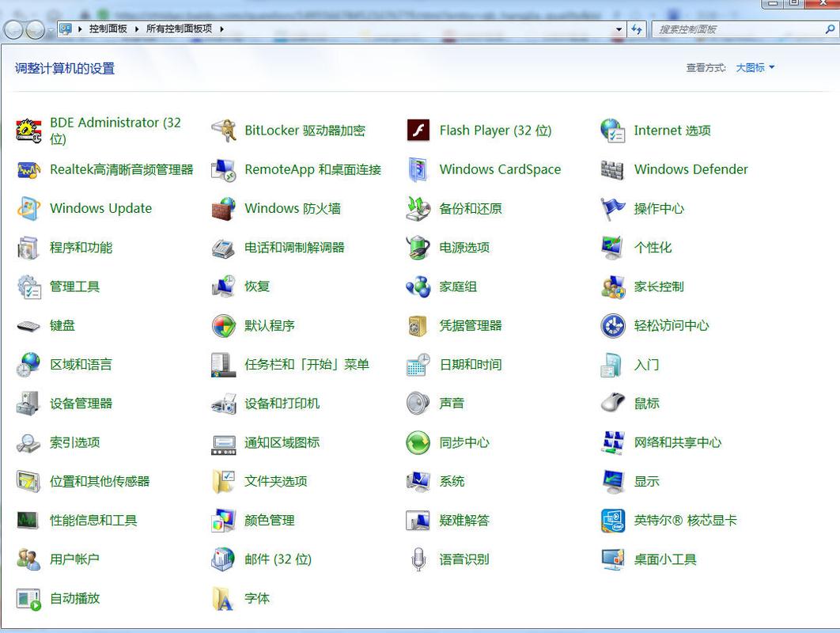This screenshot has height=633, width=840.
Task: Open 字体
Action: tap(255, 598)
